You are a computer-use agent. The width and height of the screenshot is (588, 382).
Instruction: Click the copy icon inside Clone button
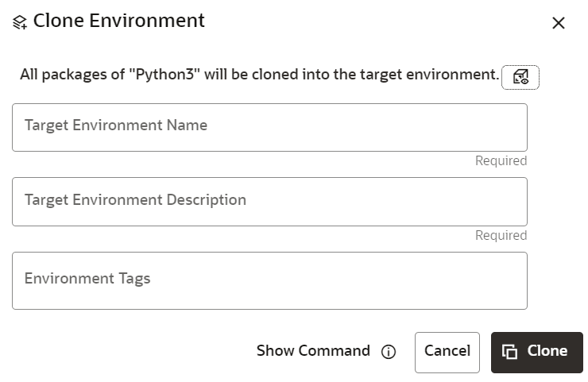510,352
